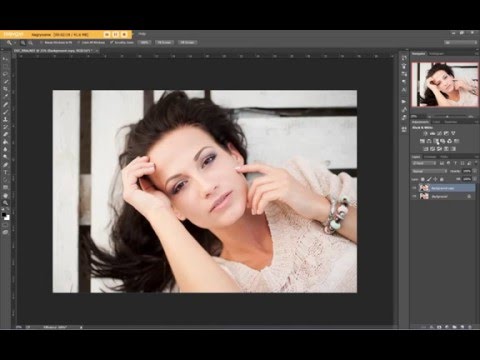The height and width of the screenshot is (360, 480).
Task: Select the Zoom tool in toolbox
Action: 5,203
